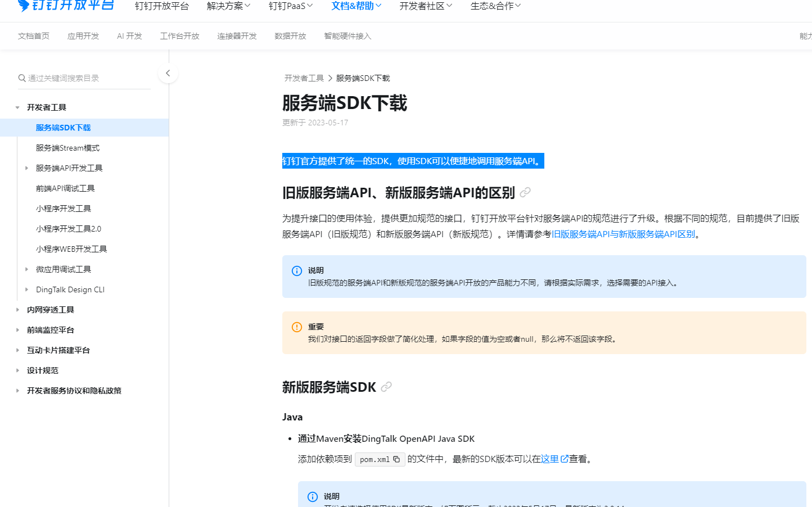Click 服务端SDK下载 in the breadcrumb
Screen dimensions: 812x507
pyautogui.click(x=363, y=78)
